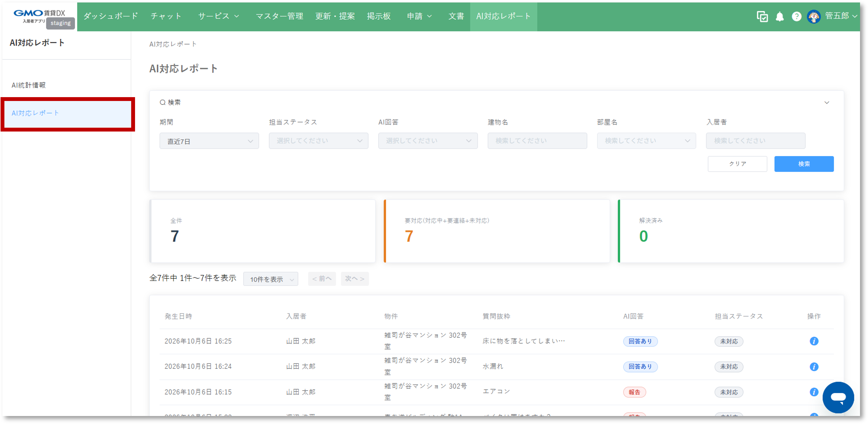Open info icon for the エアコン row
This screenshot has width=868, height=424.
814,392
